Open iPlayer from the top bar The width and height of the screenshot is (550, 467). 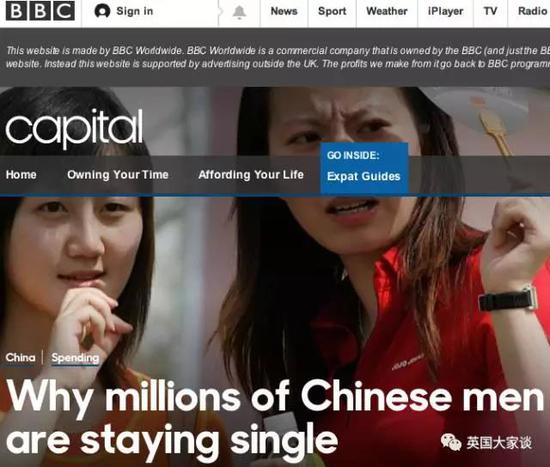(445, 12)
